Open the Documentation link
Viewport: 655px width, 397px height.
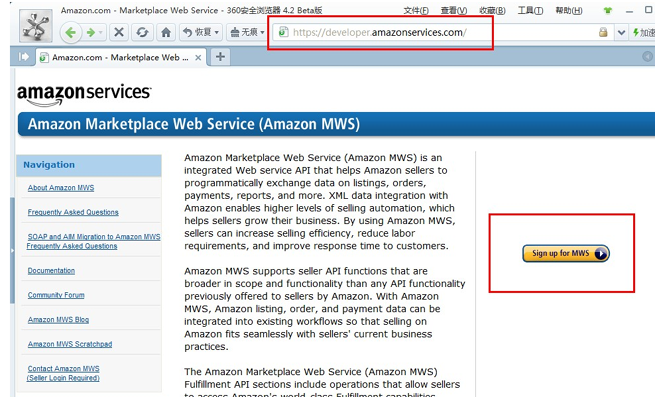pos(51,271)
